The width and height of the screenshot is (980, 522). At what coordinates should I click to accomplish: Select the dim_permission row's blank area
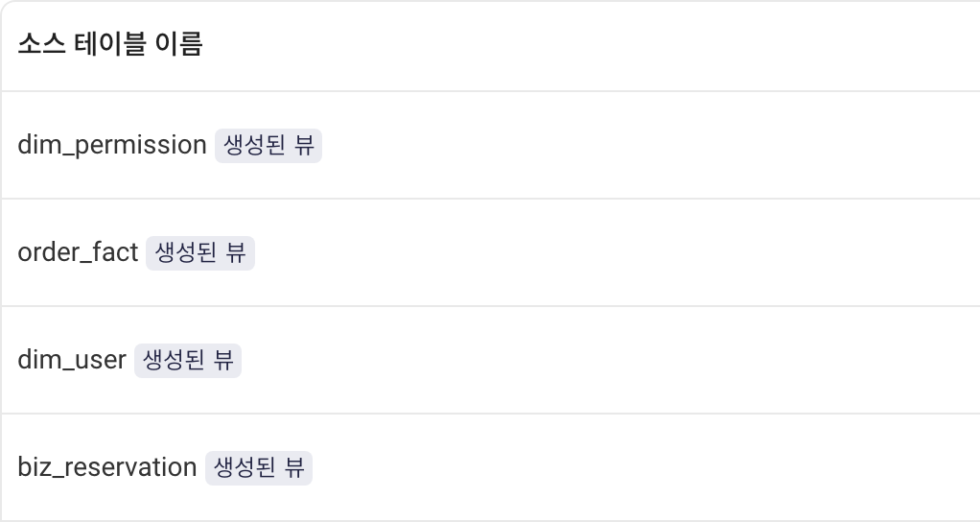coord(650,145)
